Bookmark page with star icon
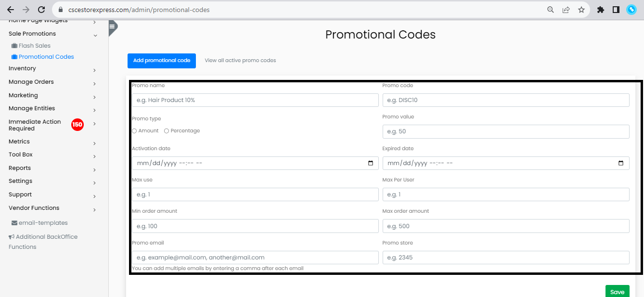This screenshot has height=297, width=644. click(x=581, y=10)
